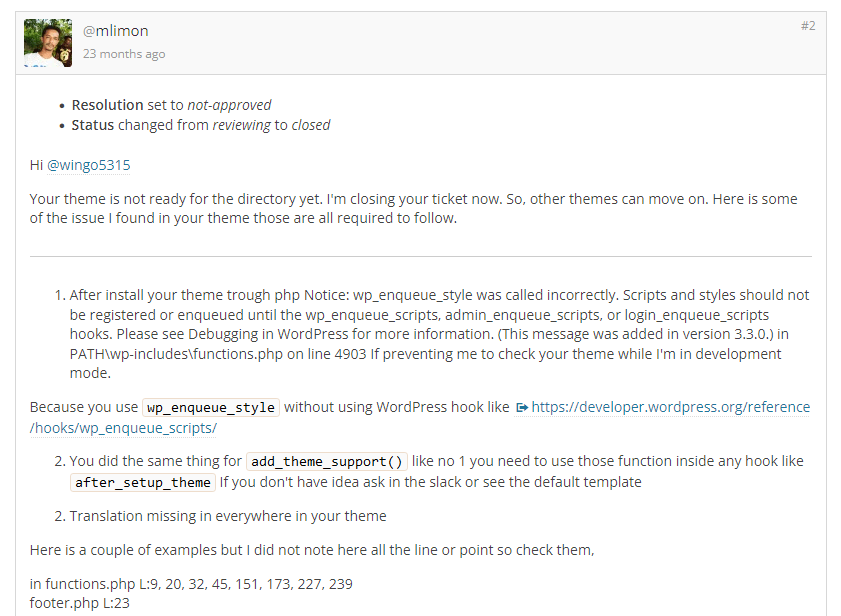Viewport: 841px width, 616px height.
Task: Click the "footer.php L:23" text
Action: click(79, 603)
